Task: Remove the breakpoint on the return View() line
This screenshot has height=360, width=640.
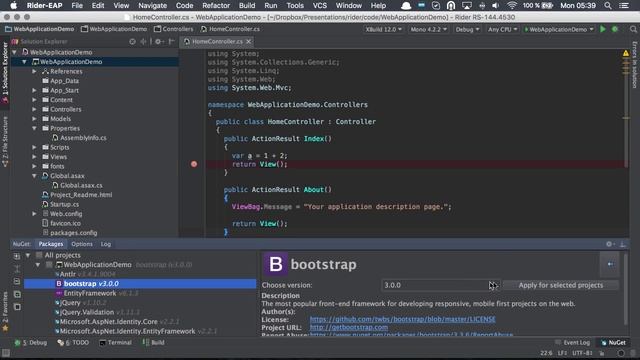Action: [194, 164]
